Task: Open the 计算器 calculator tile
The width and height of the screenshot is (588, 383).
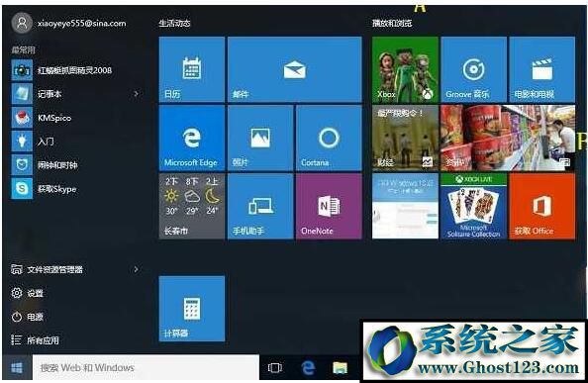Action: click(192, 309)
